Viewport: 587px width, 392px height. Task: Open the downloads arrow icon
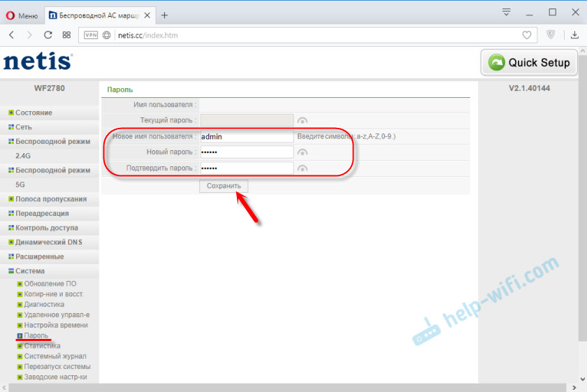(x=574, y=34)
